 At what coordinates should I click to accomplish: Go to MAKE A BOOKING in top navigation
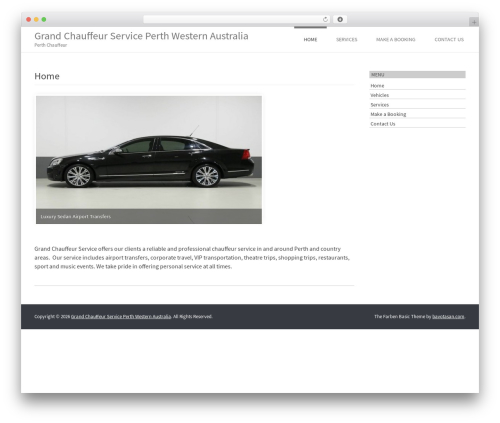396,39
